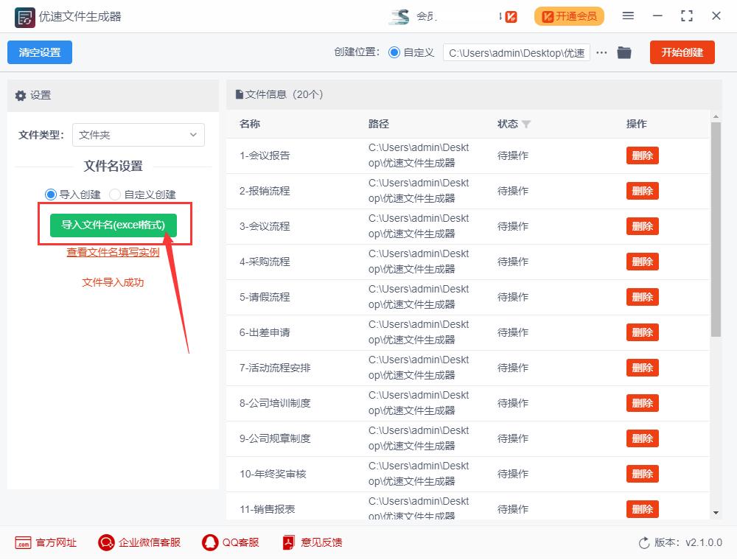Click the 开通会员 membership button

[x=569, y=15]
